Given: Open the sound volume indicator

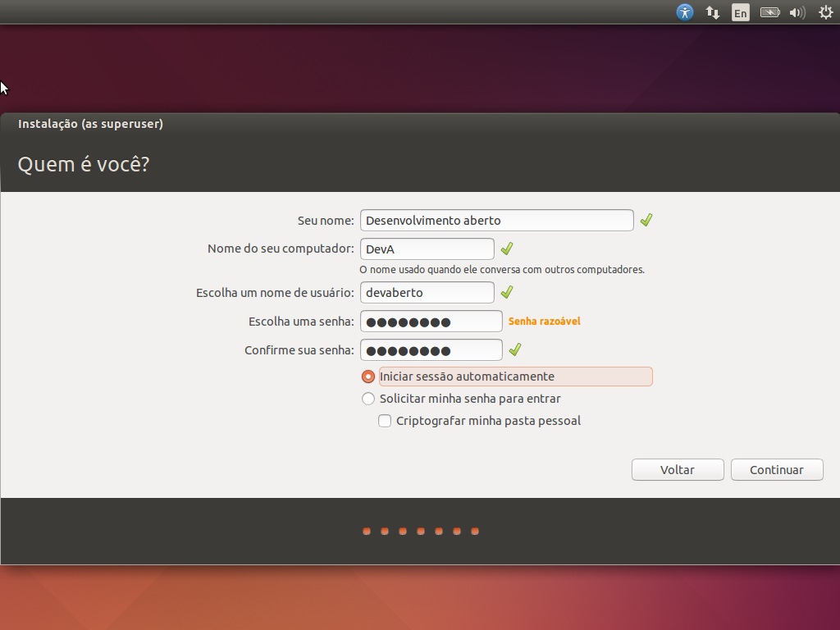Looking at the screenshot, I should click(797, 12).
